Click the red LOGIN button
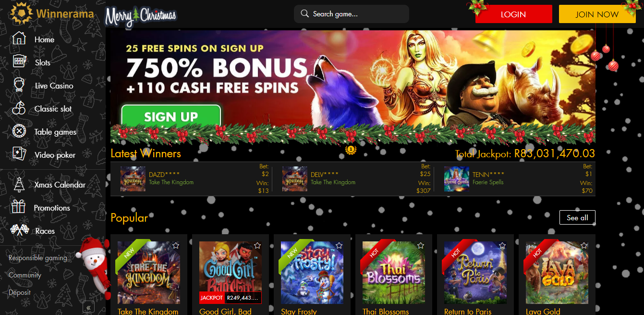Screen dimensions: 644x315 (513, 14)
